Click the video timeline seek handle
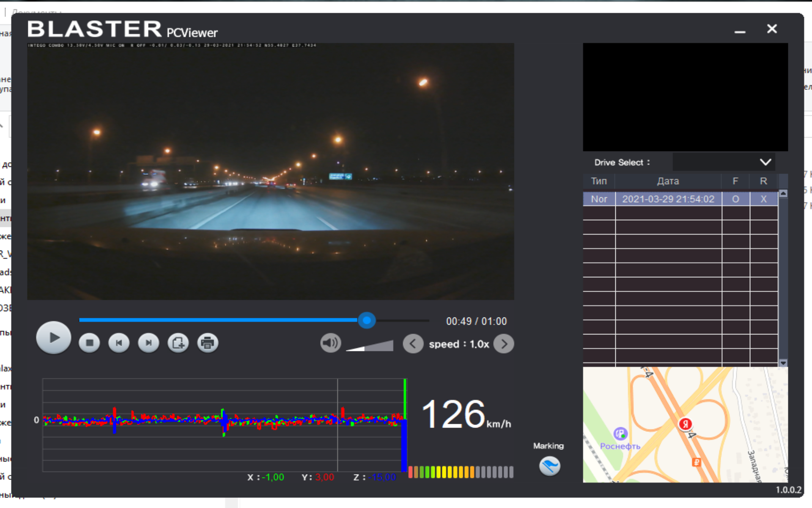The width and height of the screenshot is (812, 508). pos(367,320)
